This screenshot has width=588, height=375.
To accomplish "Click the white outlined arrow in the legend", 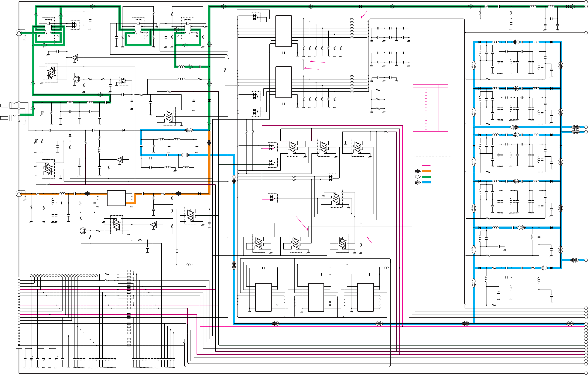I will (418, 177).
